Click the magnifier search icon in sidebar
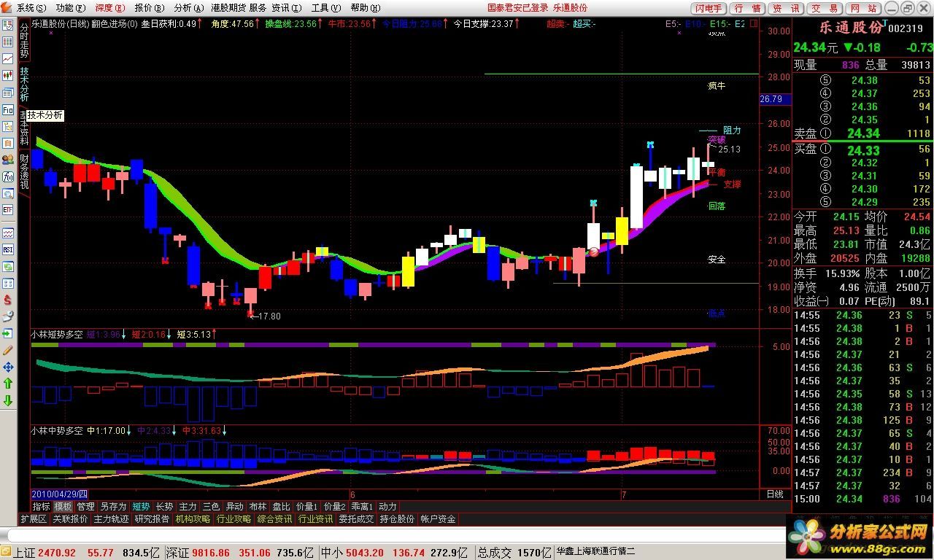The height and width of the screenshot is (560, 934). (x=7, y=193)
